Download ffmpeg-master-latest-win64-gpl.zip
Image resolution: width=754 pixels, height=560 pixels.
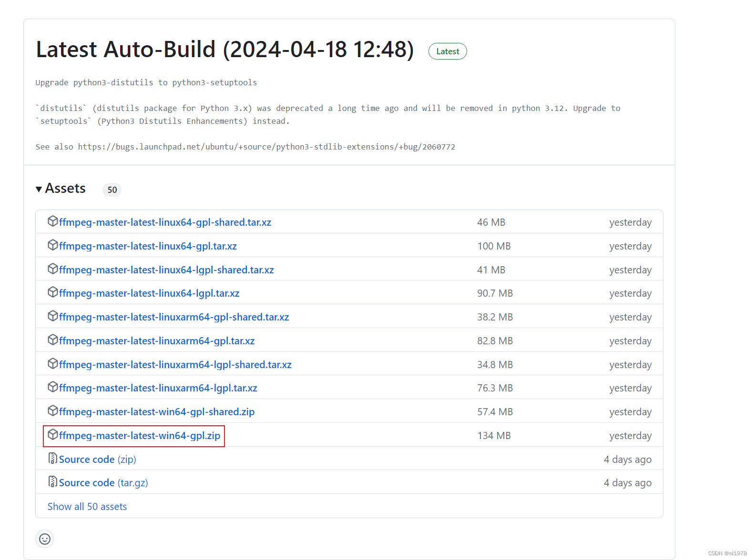(140, 436)
